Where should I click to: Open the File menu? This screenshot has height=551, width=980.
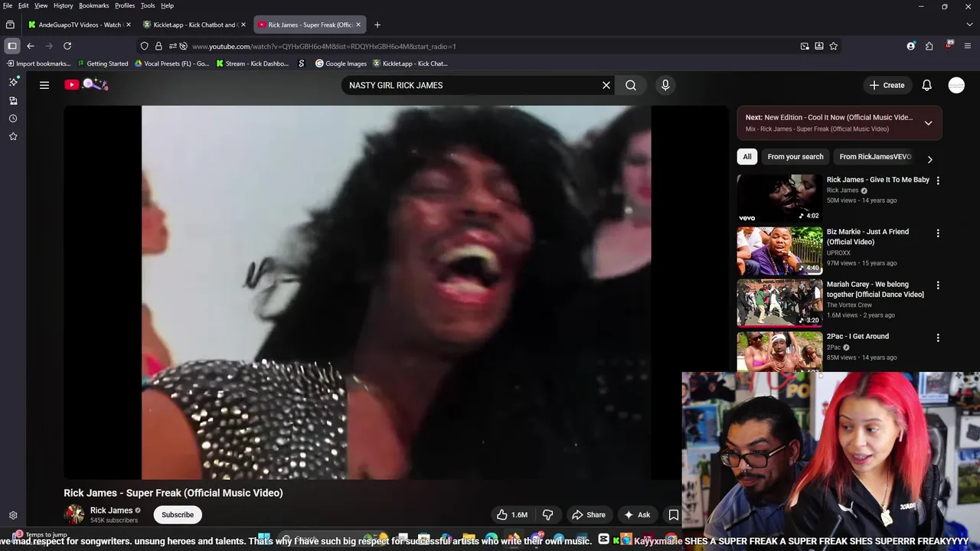[8, 5]
